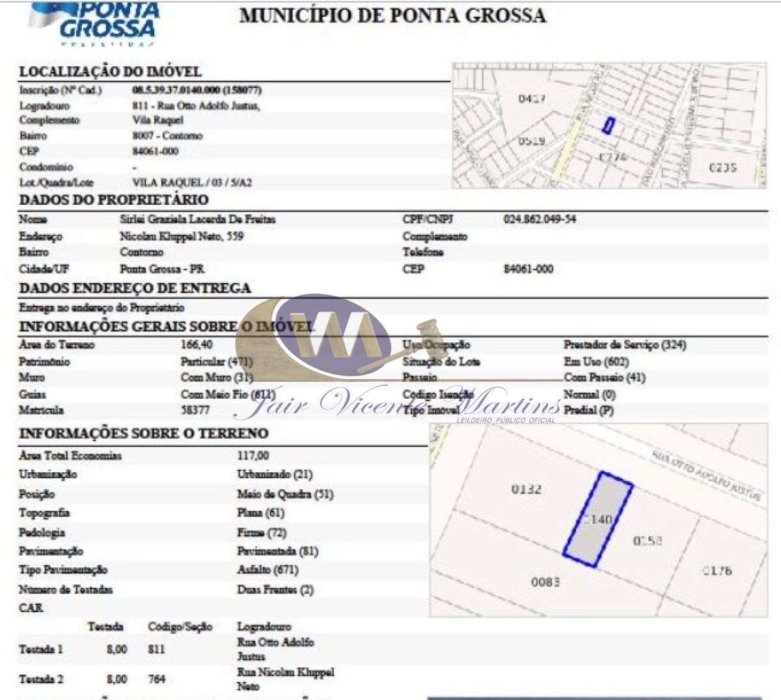The height and width of the screenshot is (700, 781).
Task: Click code 811 in the Testada 1 row
Action: [157, 649]
